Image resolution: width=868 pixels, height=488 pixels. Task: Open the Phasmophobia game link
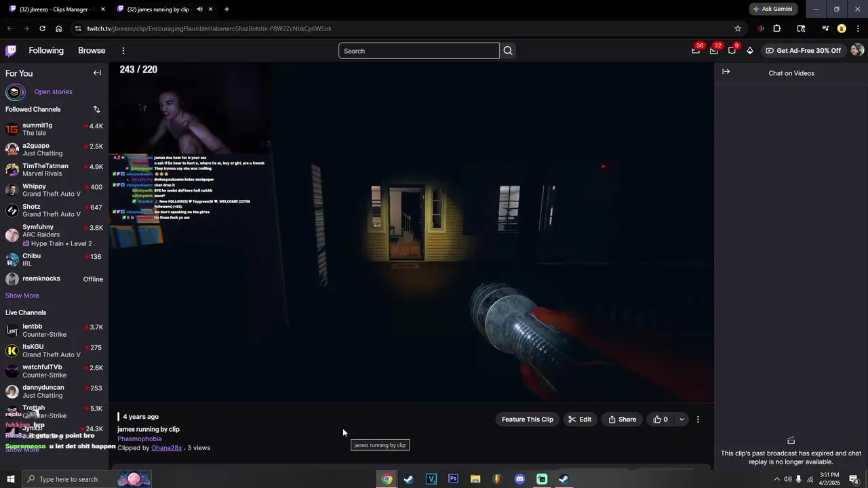coord(139,439)
